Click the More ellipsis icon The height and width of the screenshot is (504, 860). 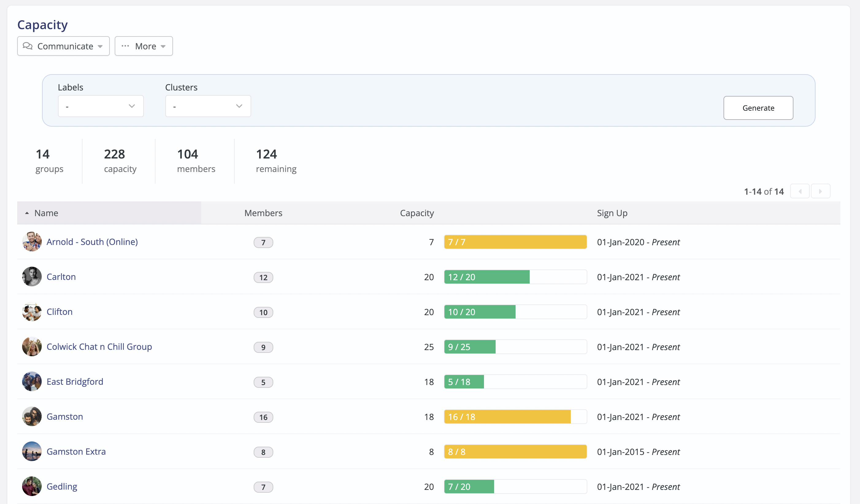coord(125,46)
